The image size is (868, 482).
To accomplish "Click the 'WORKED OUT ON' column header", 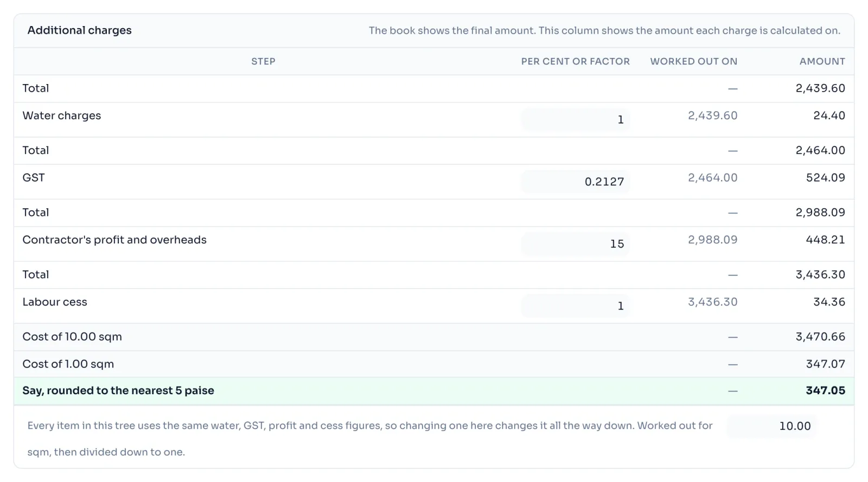I will [x=694, y=61].
